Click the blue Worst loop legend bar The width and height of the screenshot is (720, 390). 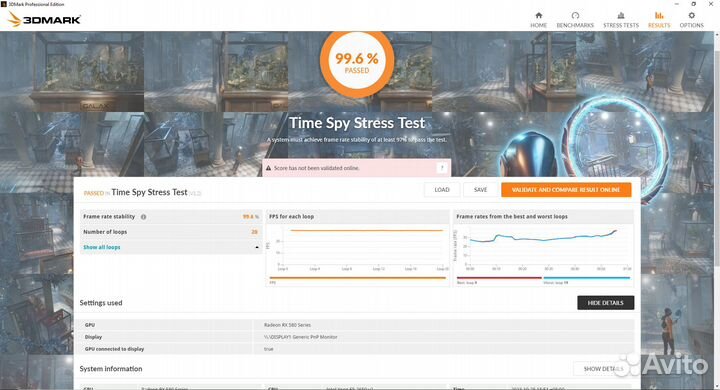(x=587, y=278)
